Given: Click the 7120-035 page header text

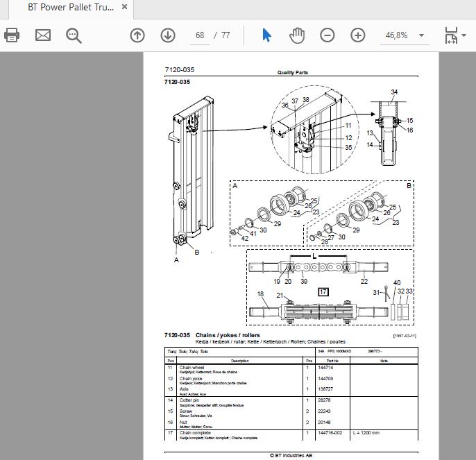Looking at the screenshot, I should click(x=180, y=70).
